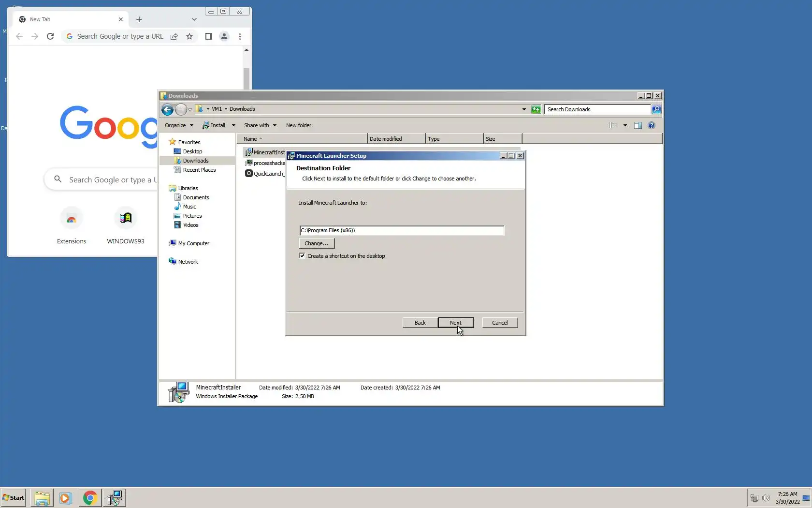The image size is (812, 508).
Task: Click the Google search box on the page
Action: tap(101, 179)
